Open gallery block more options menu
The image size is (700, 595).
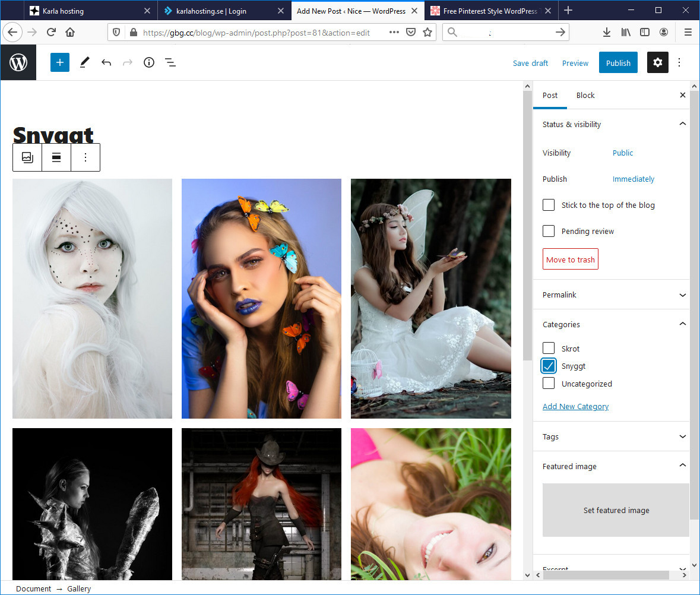85,157
